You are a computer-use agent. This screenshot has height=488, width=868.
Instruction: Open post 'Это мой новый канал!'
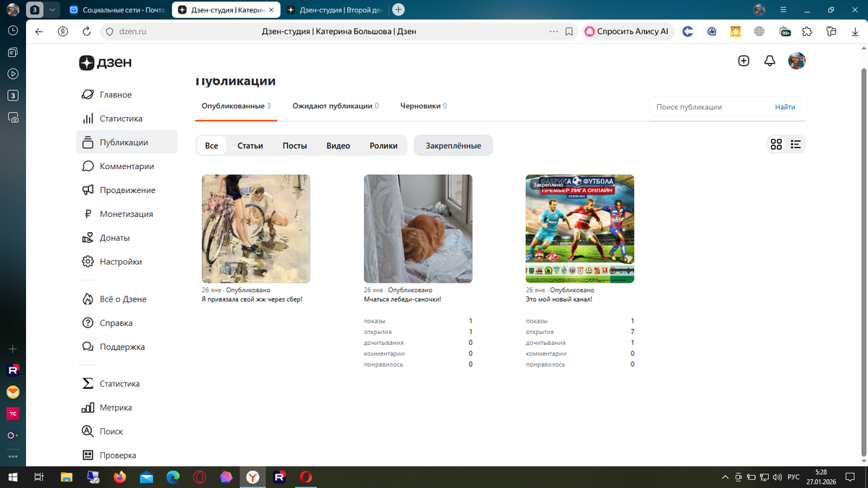coord(558,299)
